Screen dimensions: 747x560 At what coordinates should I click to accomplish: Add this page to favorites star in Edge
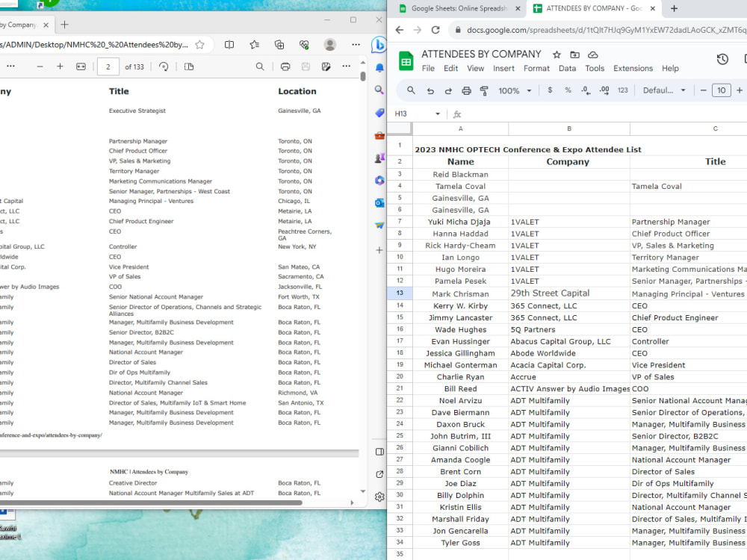[199, 45]
